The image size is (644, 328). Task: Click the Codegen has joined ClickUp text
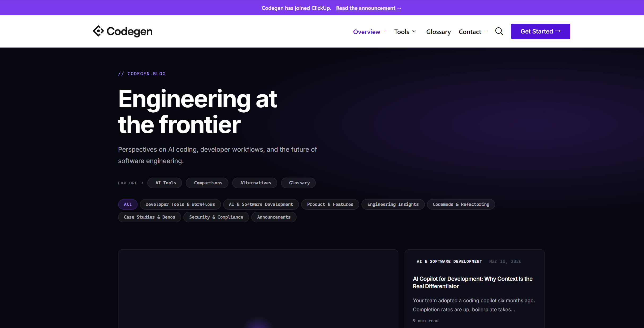pos(296,8)
